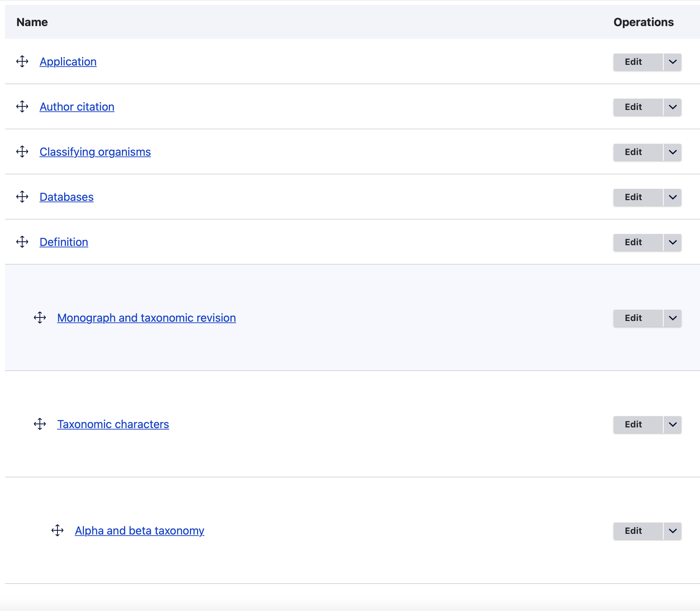Expand the operations dropdown for Databases

tap(672, 197)
